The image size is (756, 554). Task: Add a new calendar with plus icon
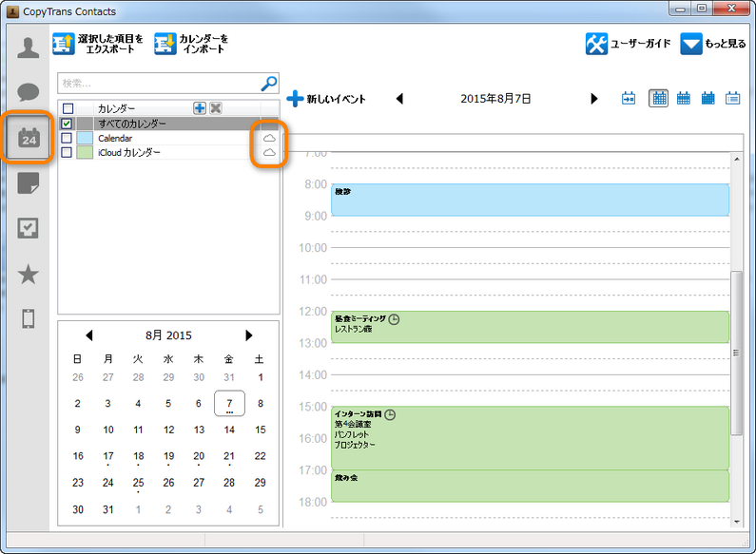pos(200,108)
